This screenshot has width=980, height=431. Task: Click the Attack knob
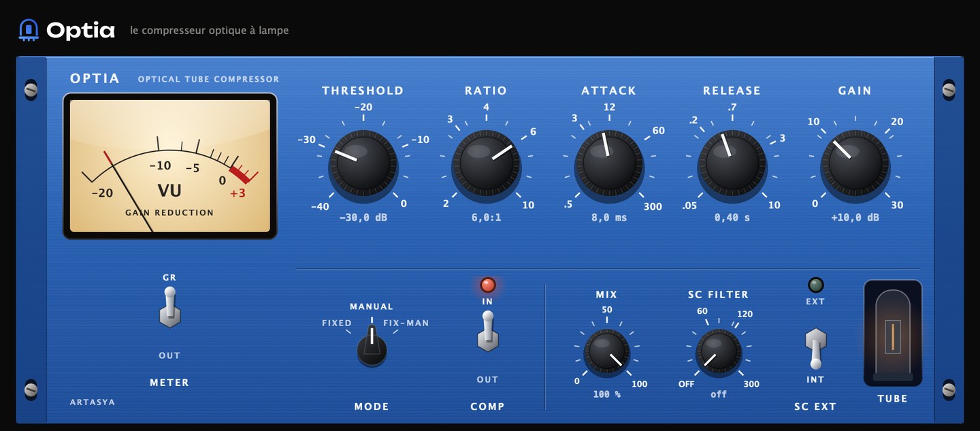tap(609, 164)
